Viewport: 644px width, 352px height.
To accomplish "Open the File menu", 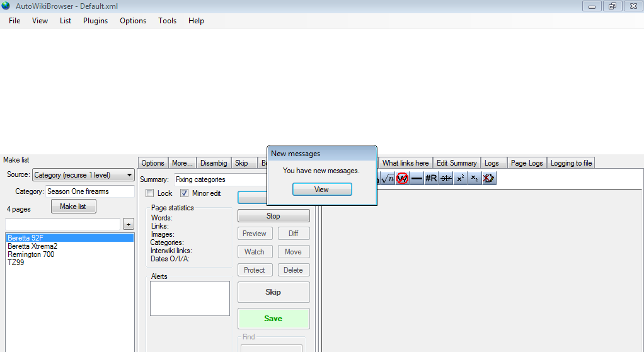I will coord(14,21).
